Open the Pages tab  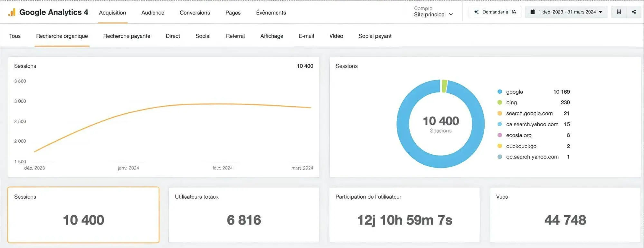pyautogui.click(x=233, y=13)
